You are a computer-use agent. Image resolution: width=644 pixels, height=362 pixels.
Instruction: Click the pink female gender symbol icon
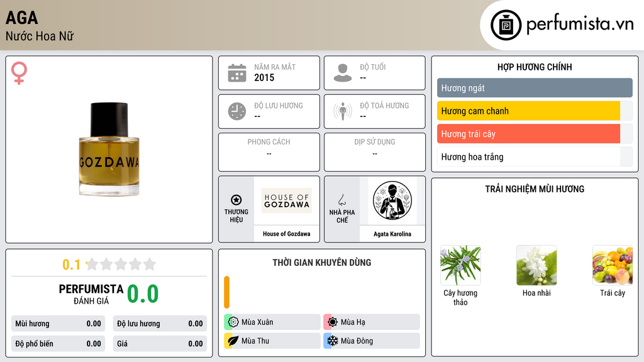pyautogui.click(x=19, y=73)
